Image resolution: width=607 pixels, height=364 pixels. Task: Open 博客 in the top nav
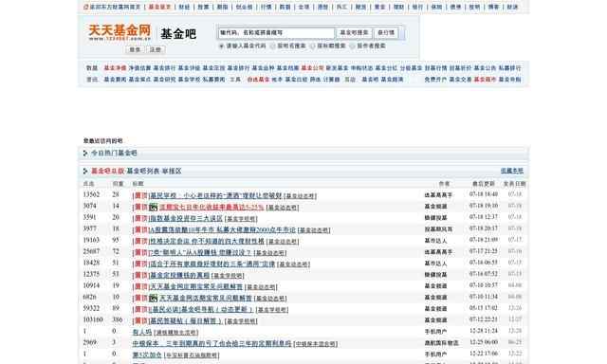pos(493,7)
